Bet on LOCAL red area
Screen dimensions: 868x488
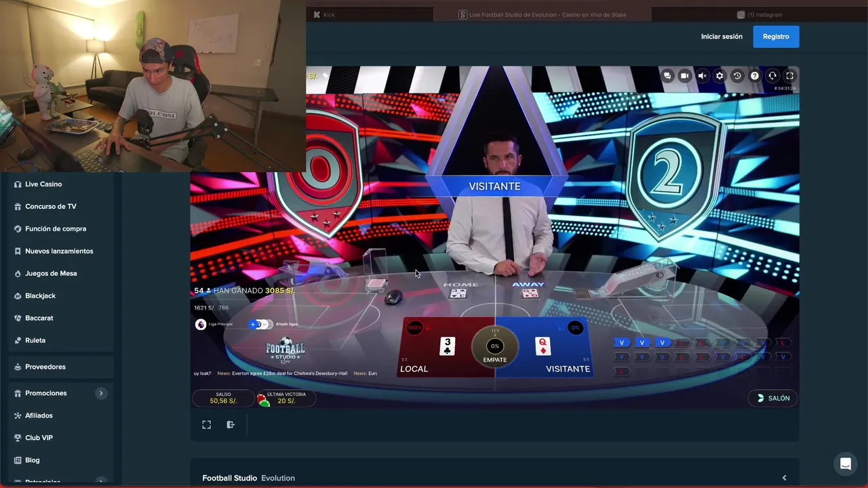[x=439, y=347]
